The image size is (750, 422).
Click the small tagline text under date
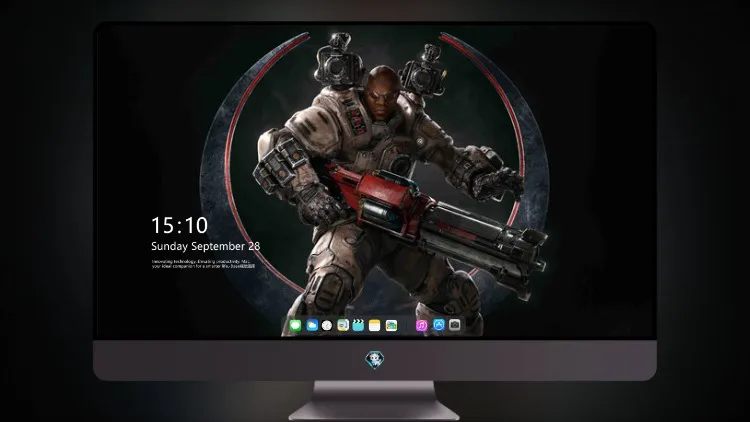(x=203, y=264)
